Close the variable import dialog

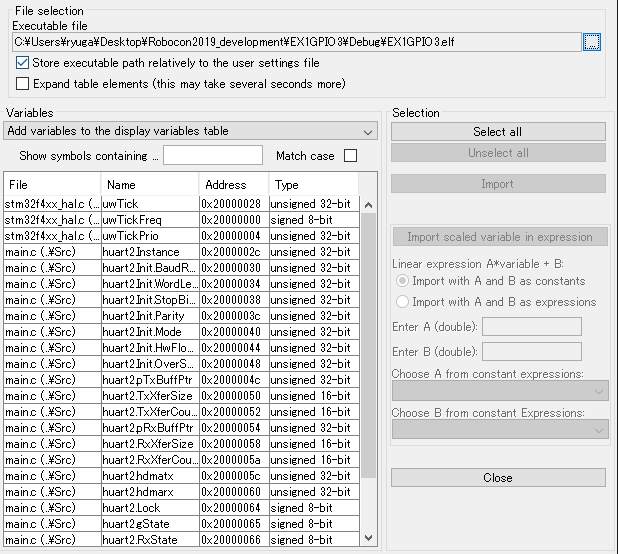coord(498,478)
